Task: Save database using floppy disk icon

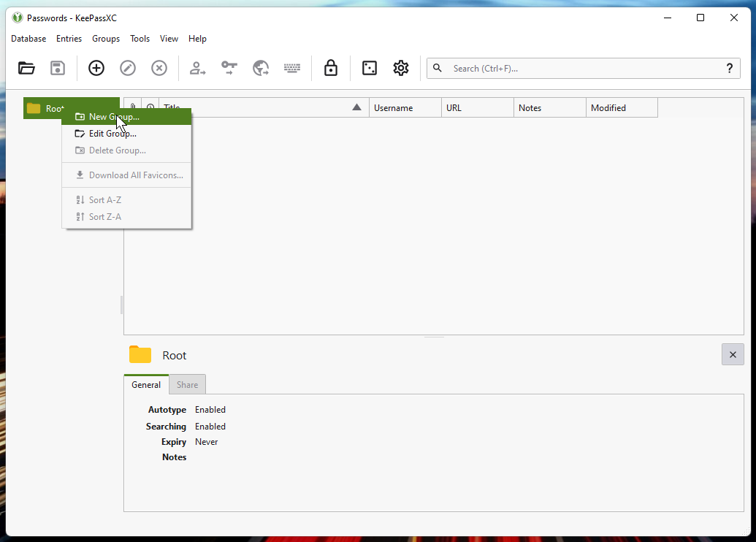Action: [58, 68]
